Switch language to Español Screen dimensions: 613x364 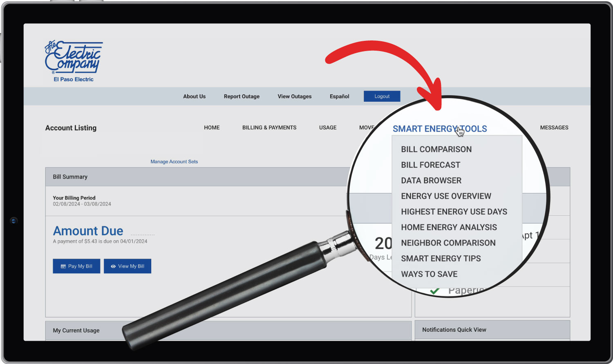click(x=339, y=96)
